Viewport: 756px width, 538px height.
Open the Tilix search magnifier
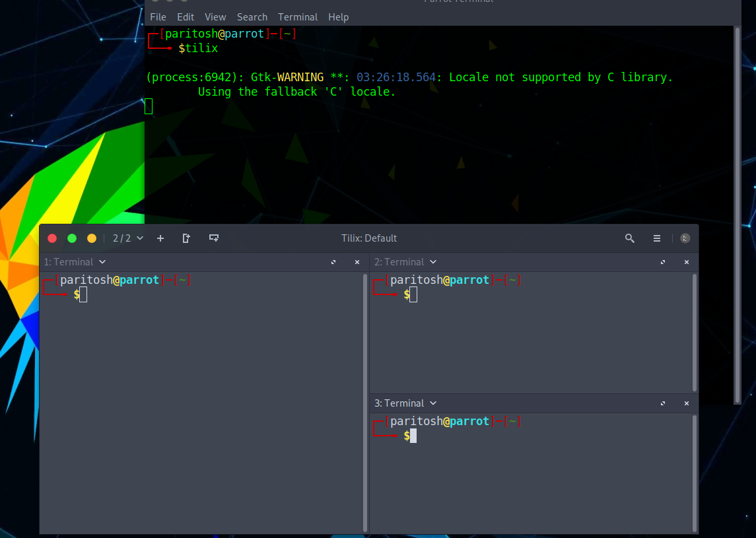(x=629, y=238)
